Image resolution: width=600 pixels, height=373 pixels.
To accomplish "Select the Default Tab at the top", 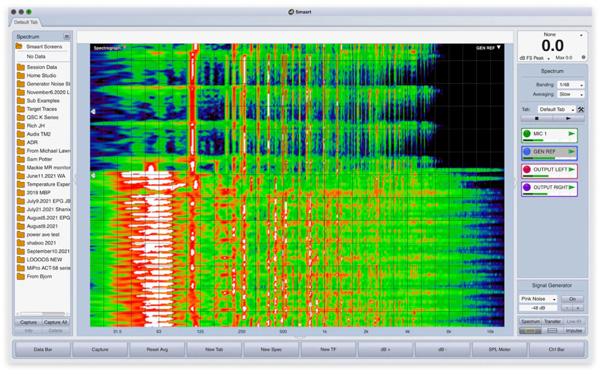I will [x=26, y=22].
